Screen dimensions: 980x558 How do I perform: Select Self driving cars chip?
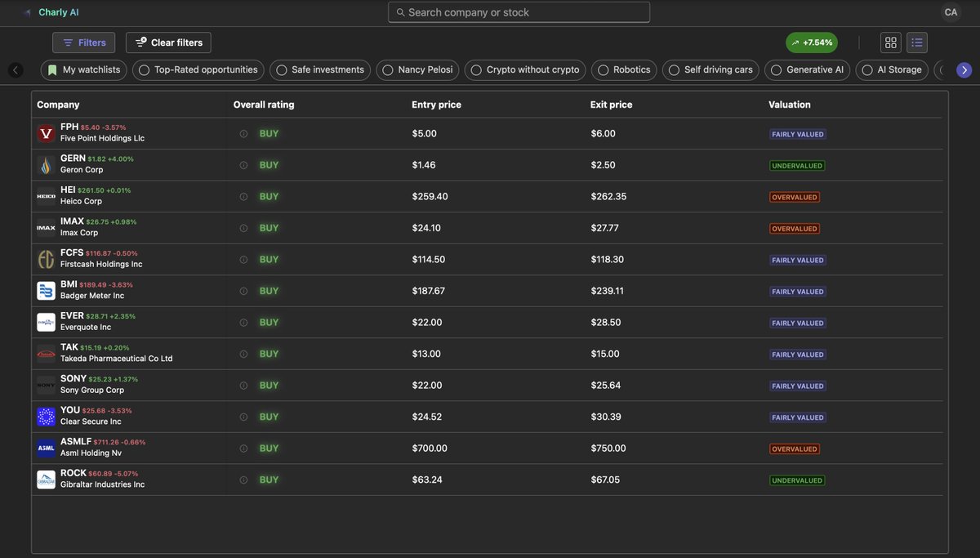click(x=710, y=69)
